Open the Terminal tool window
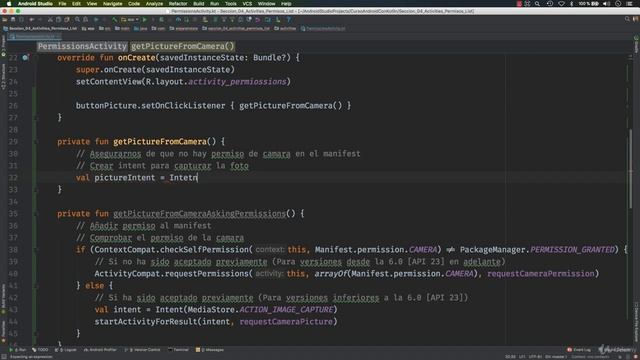 (x=178, y=350)
